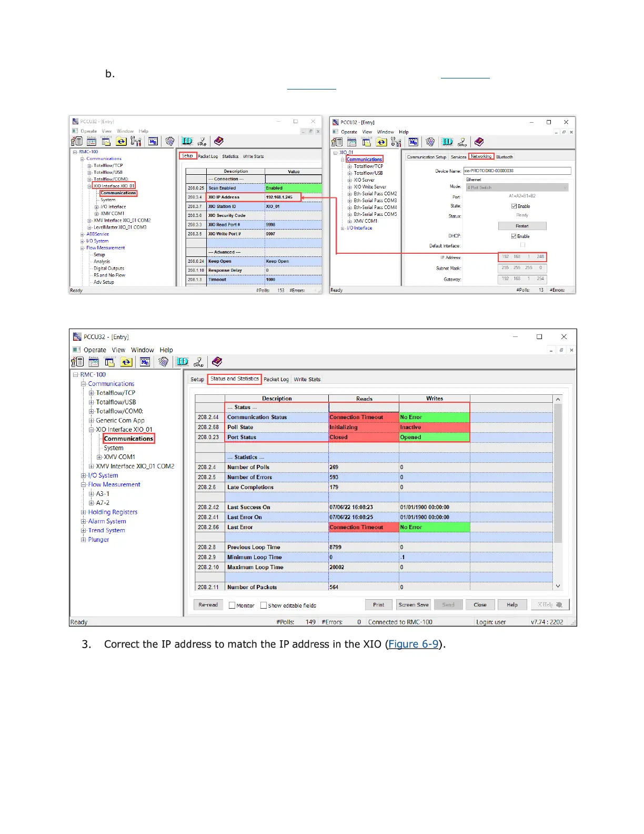Image resolution: width=644 pixels, height=834 pixels.
Task: Enable the Show editable fields checkbox
Action: [x=264, y=605]
